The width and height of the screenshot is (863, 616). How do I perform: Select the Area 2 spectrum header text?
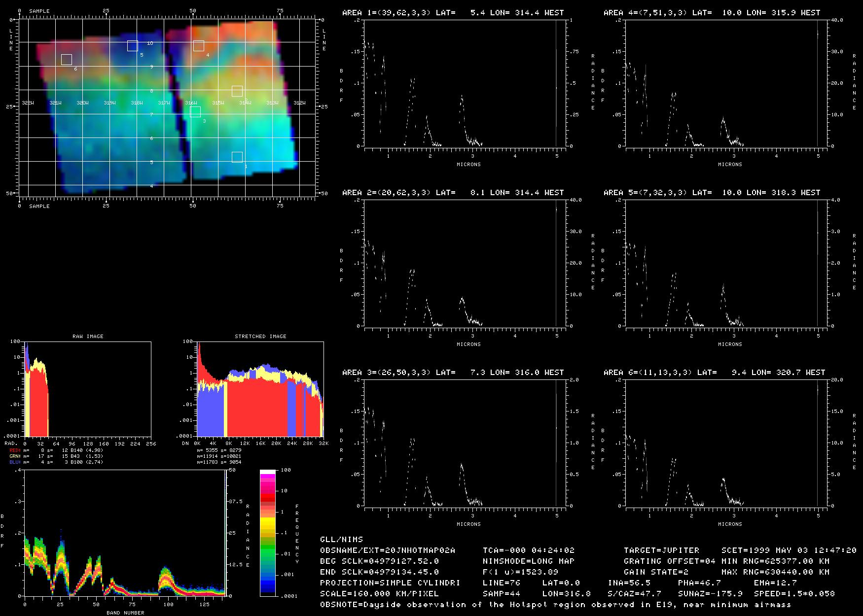coord(453,193)
